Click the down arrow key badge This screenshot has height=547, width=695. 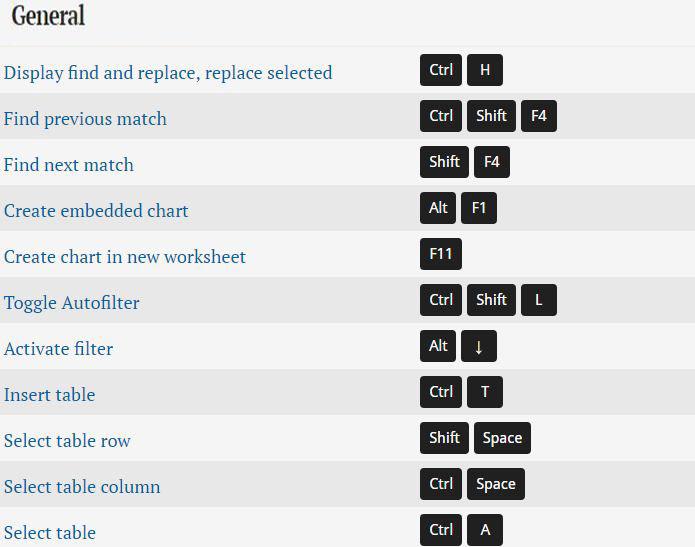point(479,346)
